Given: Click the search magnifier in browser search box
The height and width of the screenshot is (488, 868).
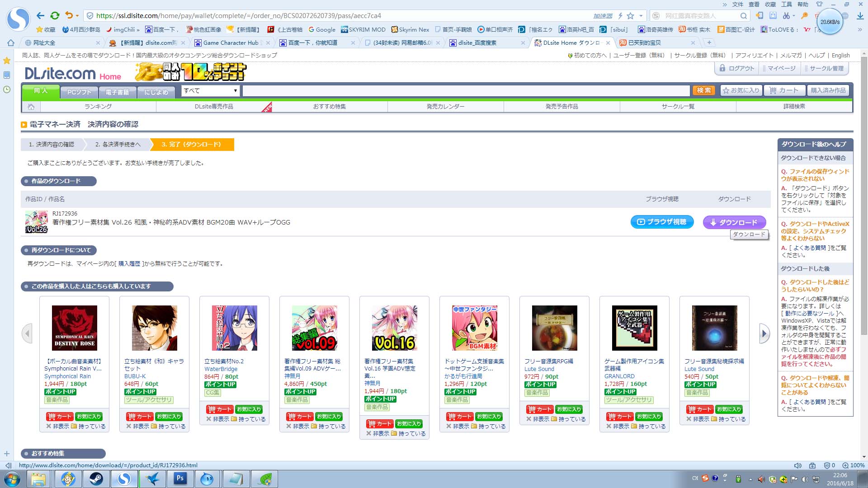Looking at the screenshot, I should [743, 16].
